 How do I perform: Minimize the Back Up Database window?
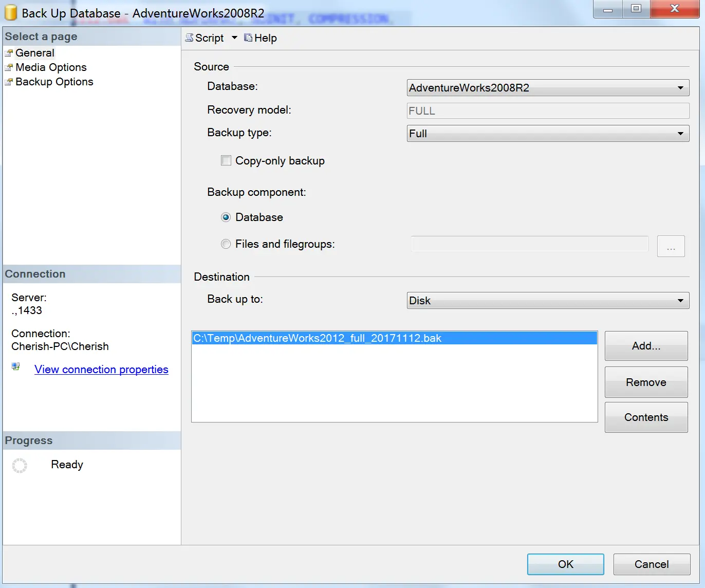(608, 9)
